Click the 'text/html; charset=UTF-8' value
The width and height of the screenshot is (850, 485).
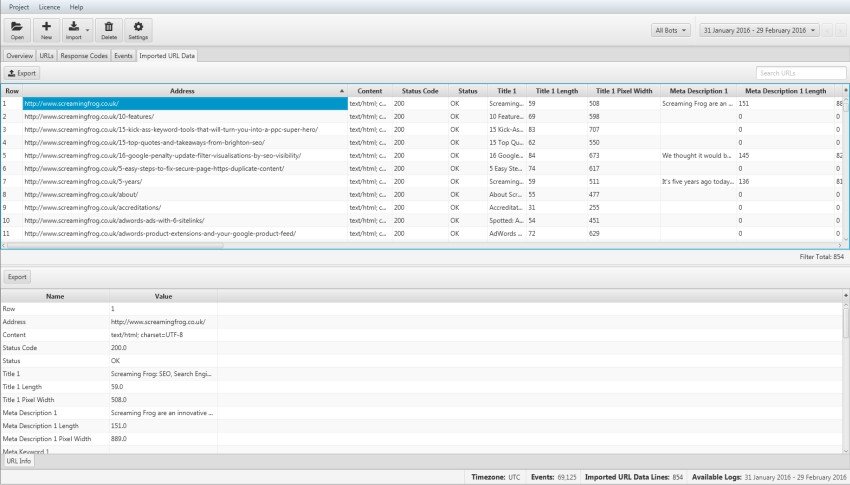(x=147, y=335)
